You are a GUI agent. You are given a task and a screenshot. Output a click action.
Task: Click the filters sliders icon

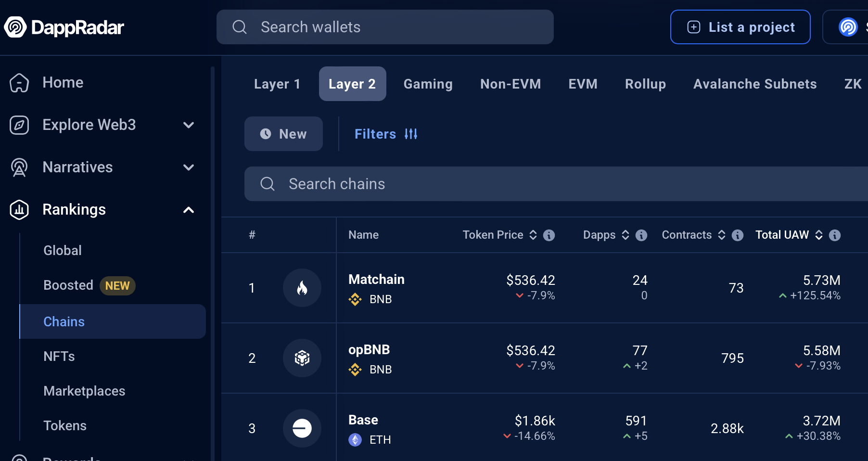(411, 134)
